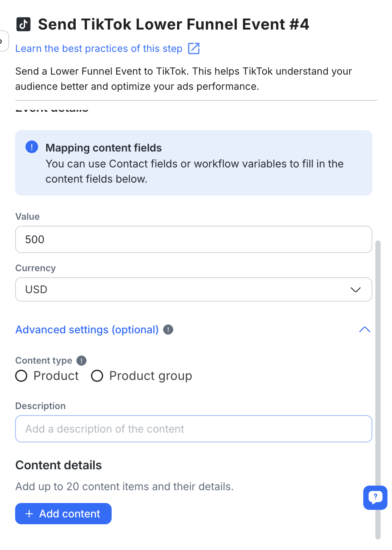Click the info icon next to Advanced settings
Image resolution: width=392 pixels, height=550 pixels.
coord(168,330)
